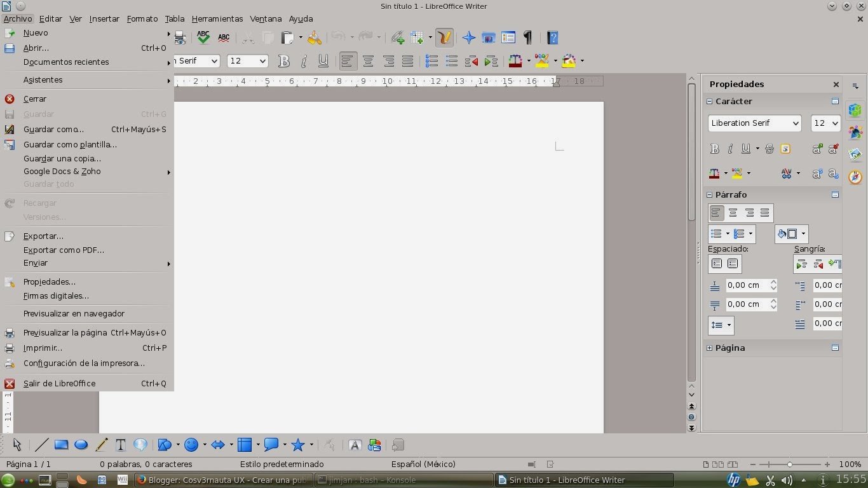
Task: Click character spacing icon in sidebar
Action: (x=787, y=173)
